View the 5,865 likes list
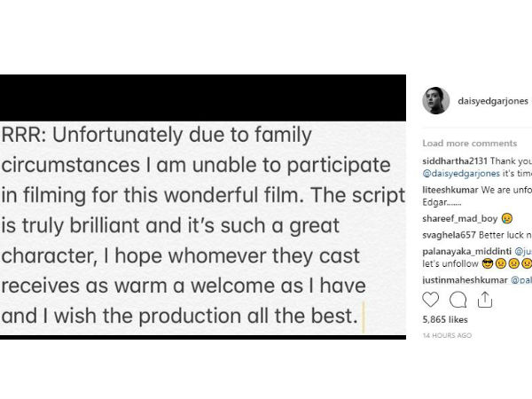 coord(445,319)
